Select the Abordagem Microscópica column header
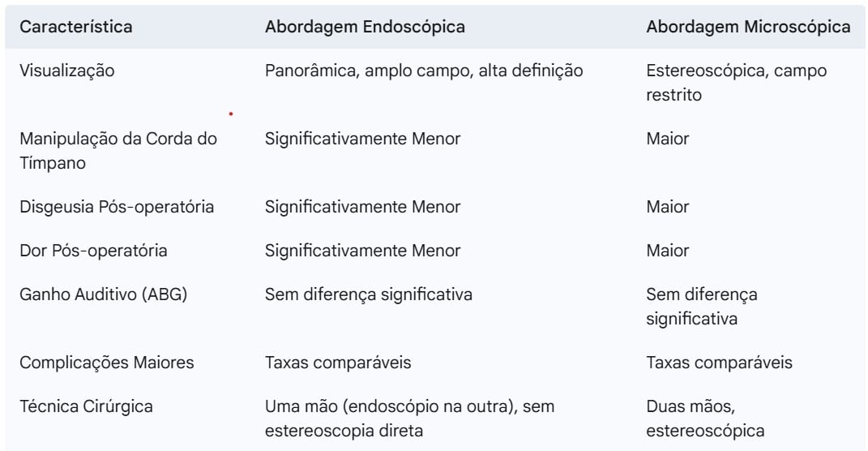Viewport: 868px width, 451px height. 748,27
